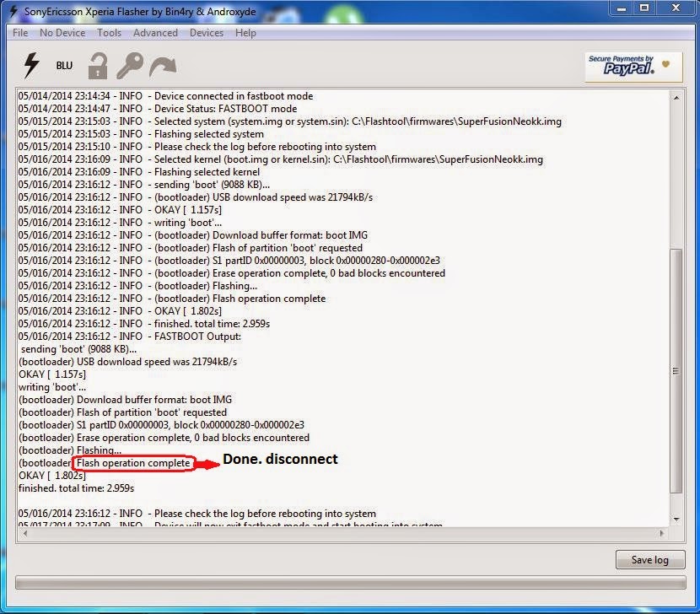This screenshot has height=614, width=700.
Task: Click the BLU bootloader unlock button
Action: [64, 66]
